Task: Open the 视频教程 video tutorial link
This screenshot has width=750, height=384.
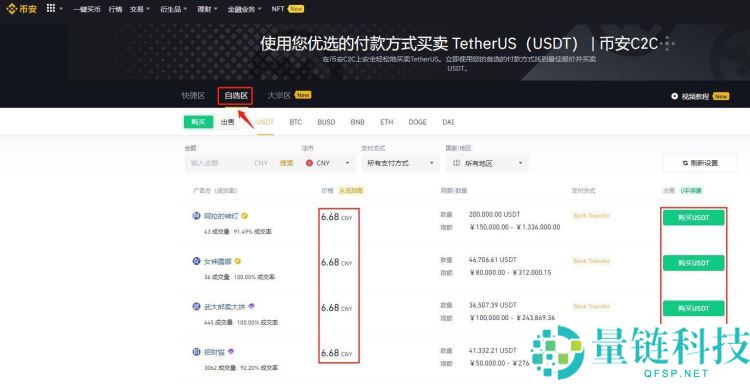Action: click(x=695, y=96)
